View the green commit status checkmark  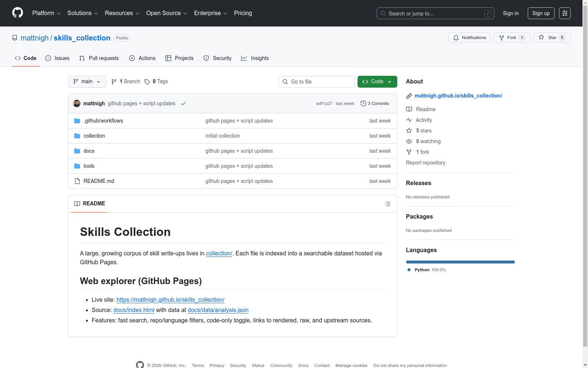pos(183,103)
